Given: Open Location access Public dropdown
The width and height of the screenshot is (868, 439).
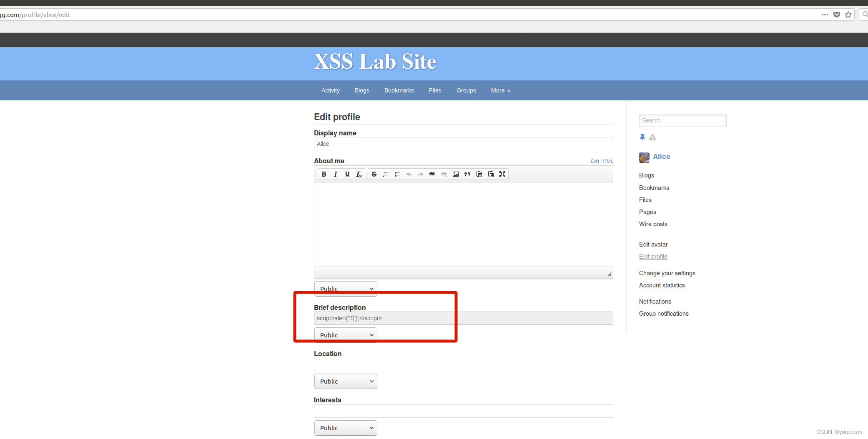Looking at the screenshot, I should pos(346,381).
